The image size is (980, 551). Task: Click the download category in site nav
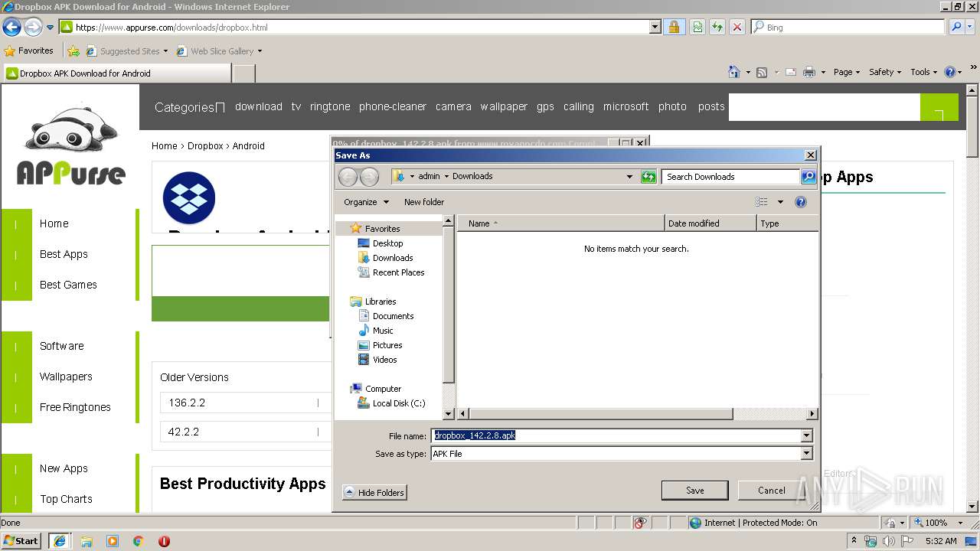pos(259,106)
